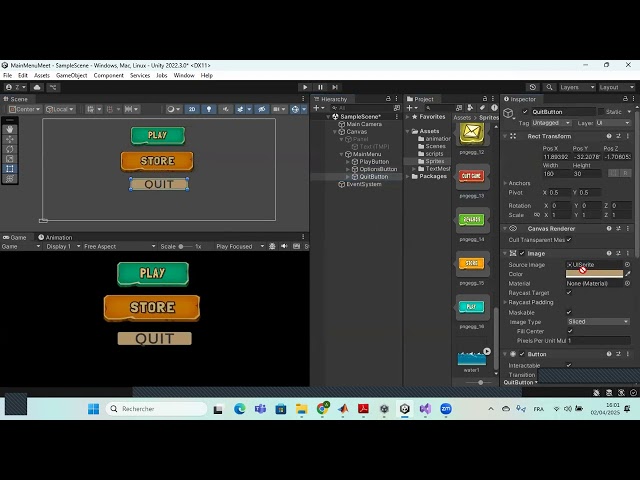Expand the Packages folder
640x480 pixels.
click(x=407, y=176)
